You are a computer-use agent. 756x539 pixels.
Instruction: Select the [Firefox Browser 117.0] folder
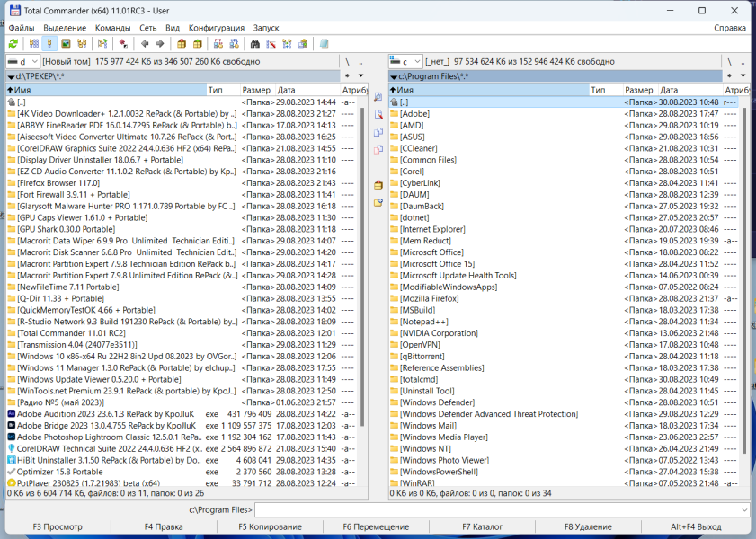pyautogui.click(x=182, y=183)
